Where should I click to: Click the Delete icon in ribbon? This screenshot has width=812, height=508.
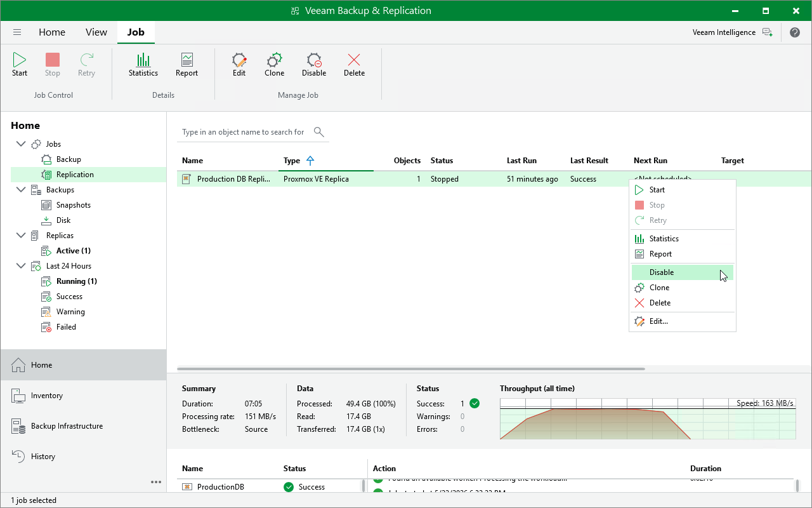click(x=354, y=65)
